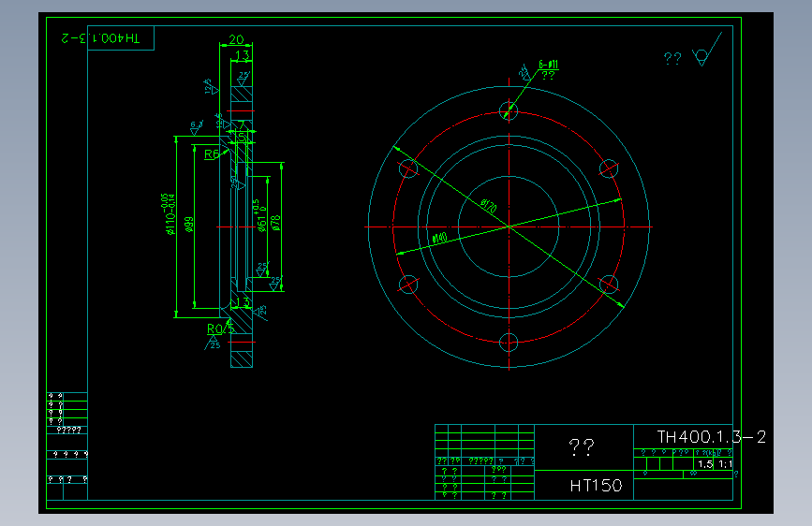This screenshot has width=812, height=526.
Task: Select the 7 depth dimension in section view
Action: click(241, 125)
